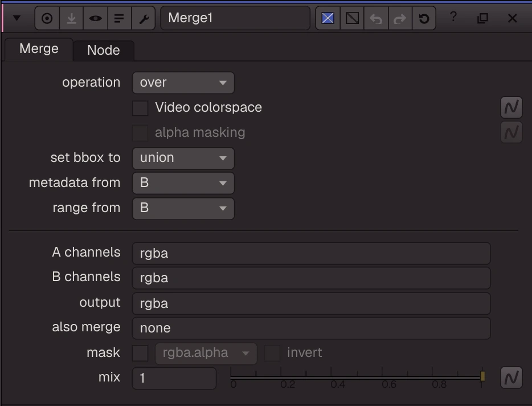Collapse the Merge1 properties panel arrow
This screenshot has height=406, width=532.
[17, 18]
